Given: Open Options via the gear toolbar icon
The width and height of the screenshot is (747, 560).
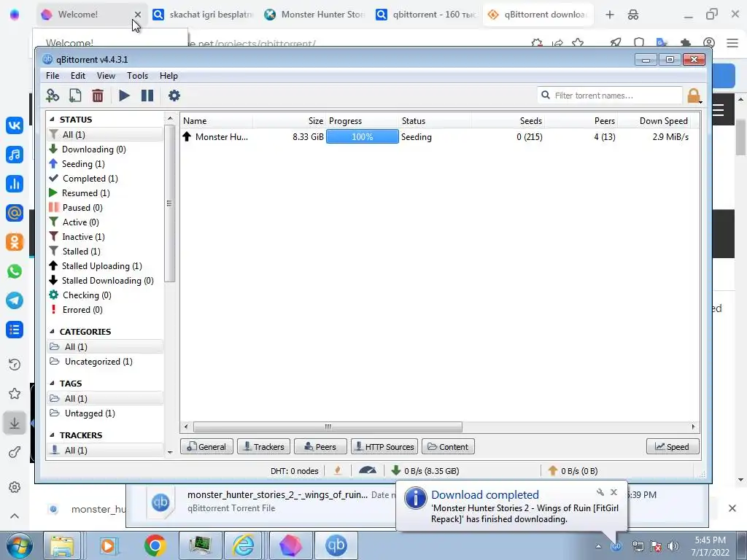Looking at the screenshot, I should coord(174,96).
